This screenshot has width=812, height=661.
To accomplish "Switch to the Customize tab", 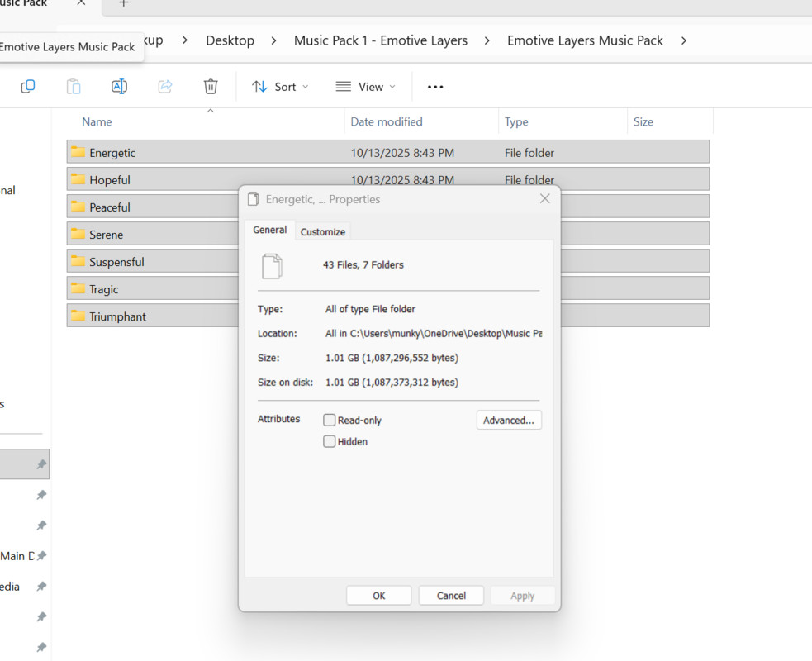I will [x=322, y=231].
